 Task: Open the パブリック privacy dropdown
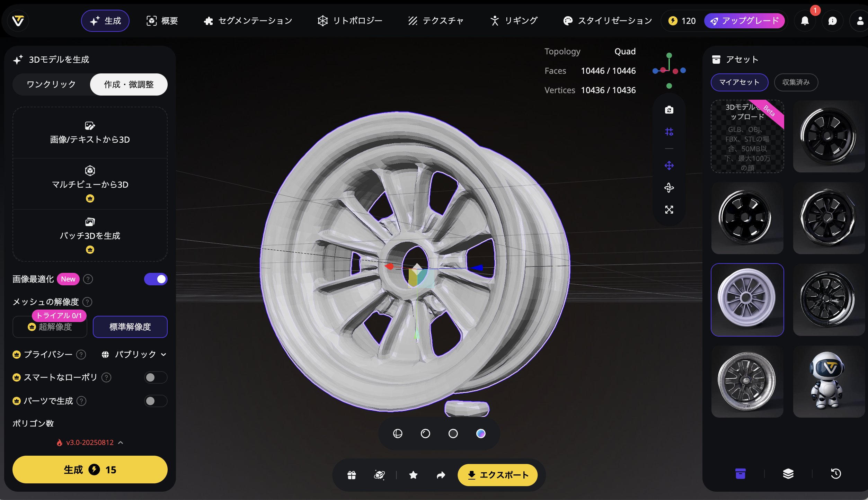134,354
